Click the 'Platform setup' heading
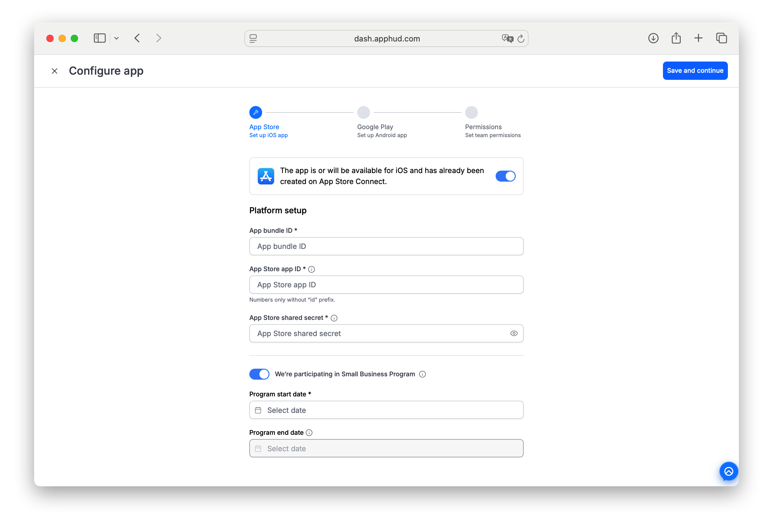This screenshot has height=532, width=773. (278, 211)
